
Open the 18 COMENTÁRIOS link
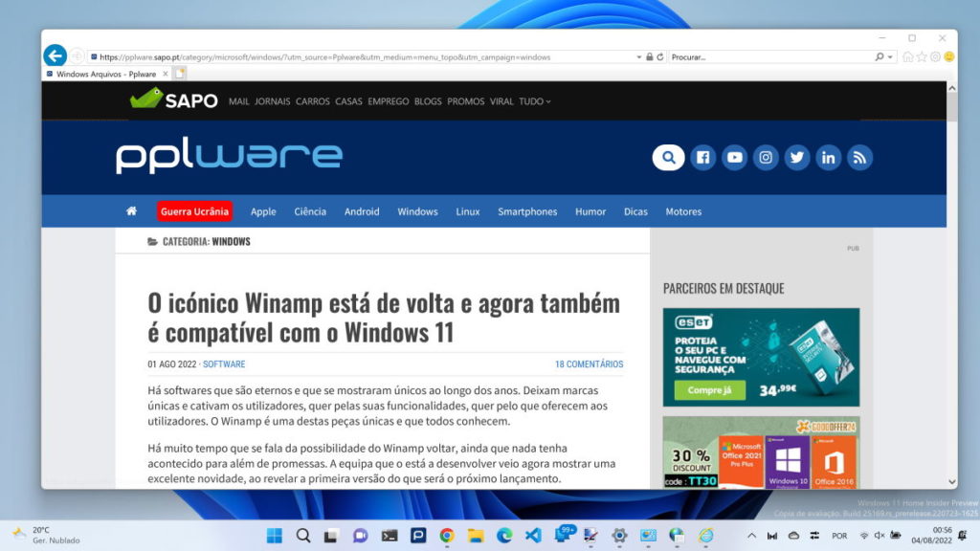pos(590,364)
